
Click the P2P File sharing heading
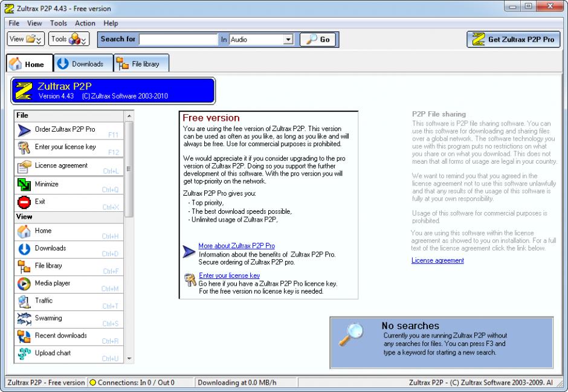click(x=439, y=114)
